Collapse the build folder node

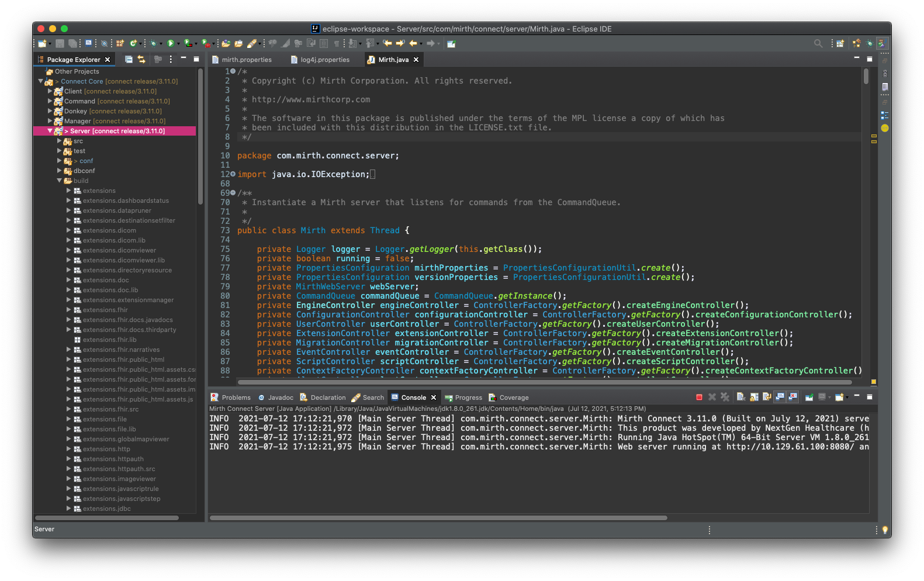59,181
